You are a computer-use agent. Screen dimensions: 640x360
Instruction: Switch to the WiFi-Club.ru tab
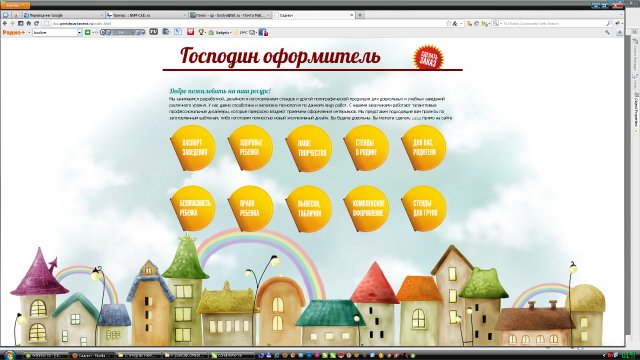click(x=146, y=15)
